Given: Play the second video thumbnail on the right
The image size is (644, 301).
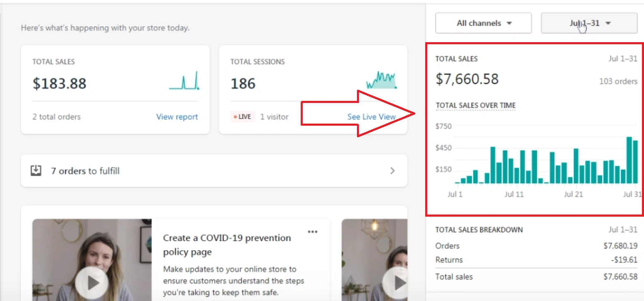Looking at the screenshot, I should [396, 283].
